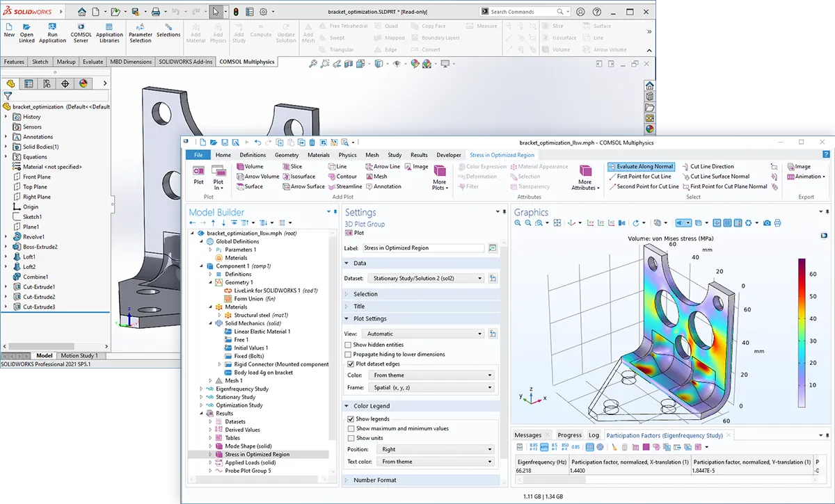Expand the Number Format section

click(374, 480)
